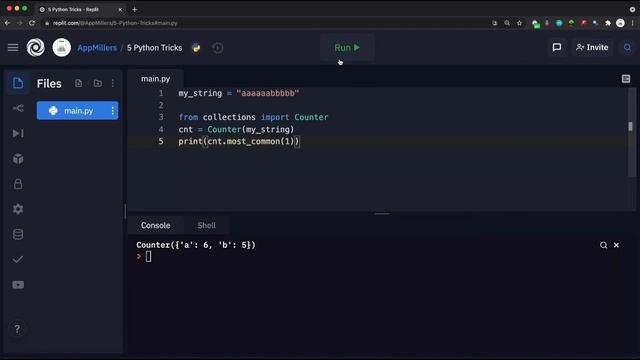The width and height of the screenshot is (640, 360).
Task: Open main.py file options menu
Action: pyautogui.click(x=113, y=111)
